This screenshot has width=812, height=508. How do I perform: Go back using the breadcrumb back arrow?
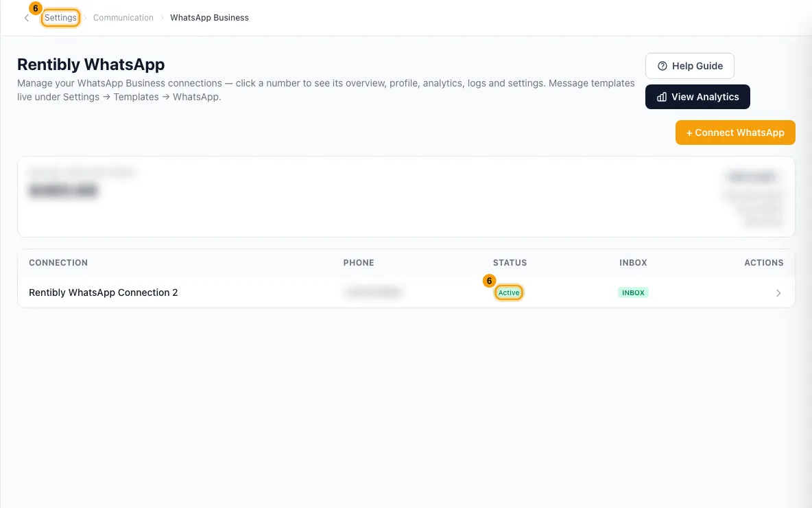point(27,18)
